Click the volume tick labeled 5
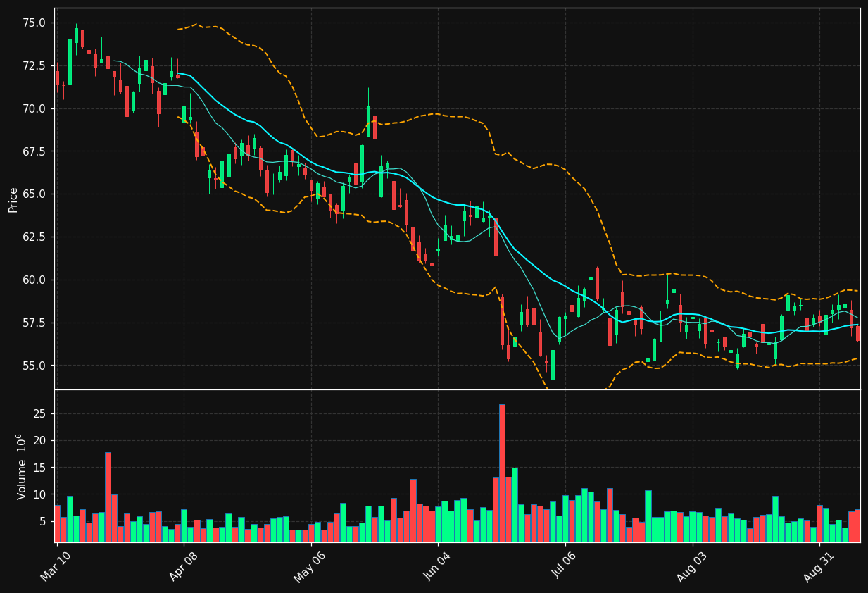This screenshot has width=868, height=593. coord(43,521)
